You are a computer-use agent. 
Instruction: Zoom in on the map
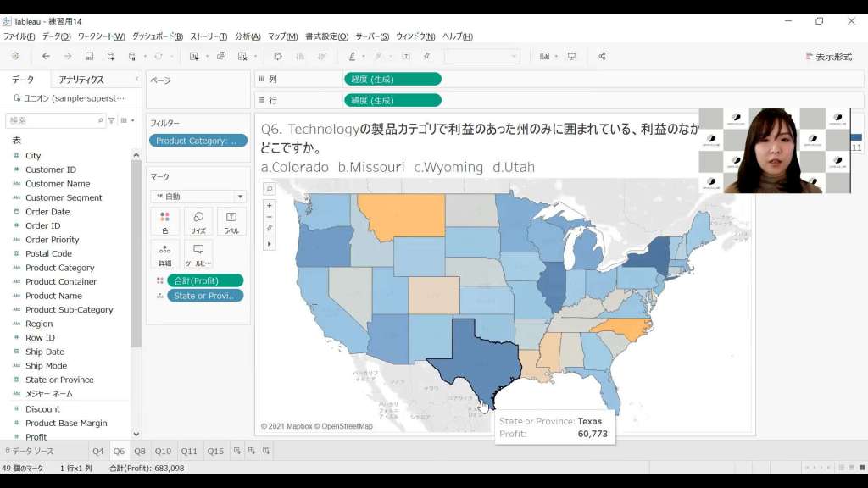coord(269,205)
